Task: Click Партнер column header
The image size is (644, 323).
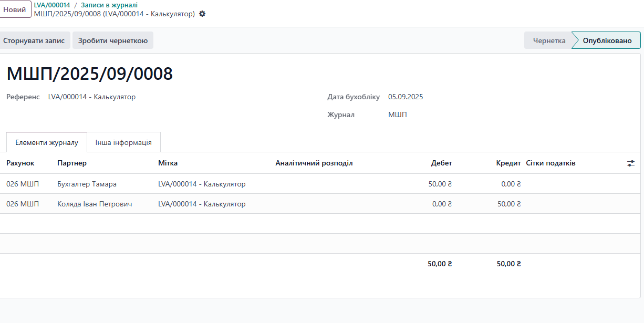Action: [x=72, y=163]
